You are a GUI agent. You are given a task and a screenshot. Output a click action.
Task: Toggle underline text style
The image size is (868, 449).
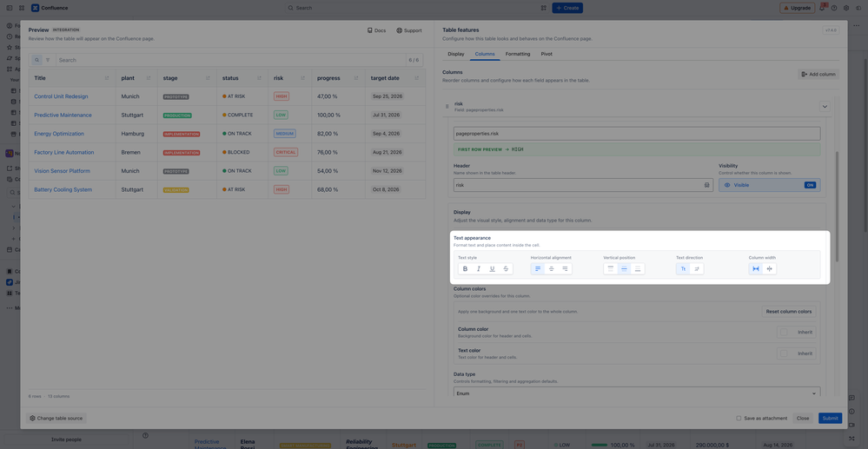[x=492, y=269]
